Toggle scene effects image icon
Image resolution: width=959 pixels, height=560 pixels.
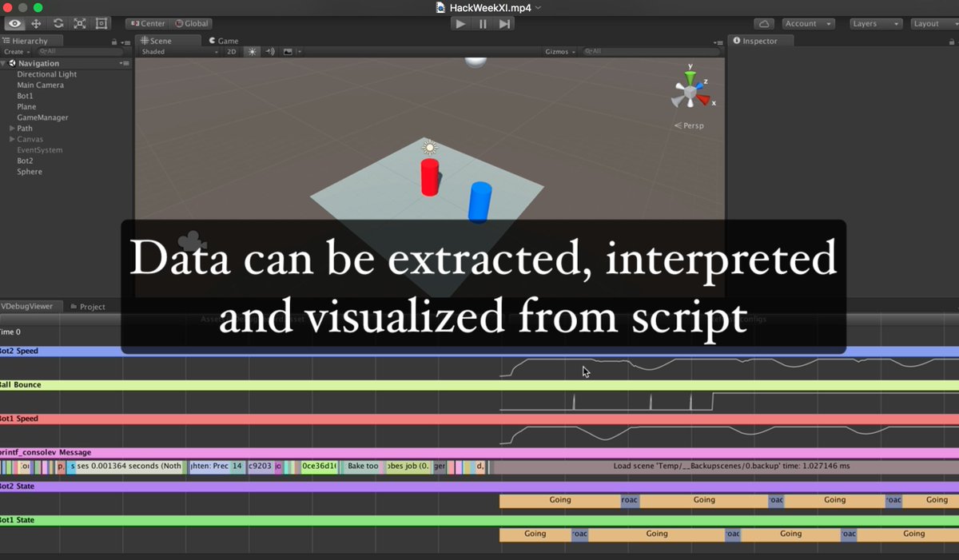tap(288, 52)
